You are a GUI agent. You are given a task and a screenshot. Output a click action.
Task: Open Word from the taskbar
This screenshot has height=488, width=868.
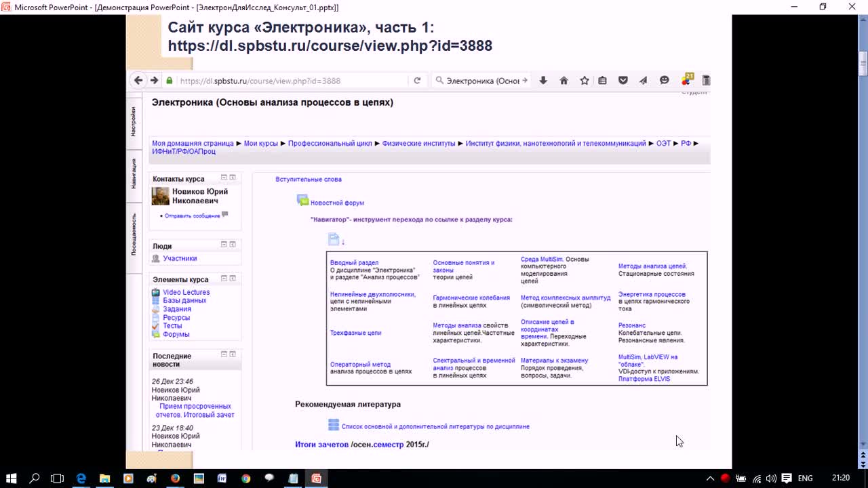pos(222,478)
